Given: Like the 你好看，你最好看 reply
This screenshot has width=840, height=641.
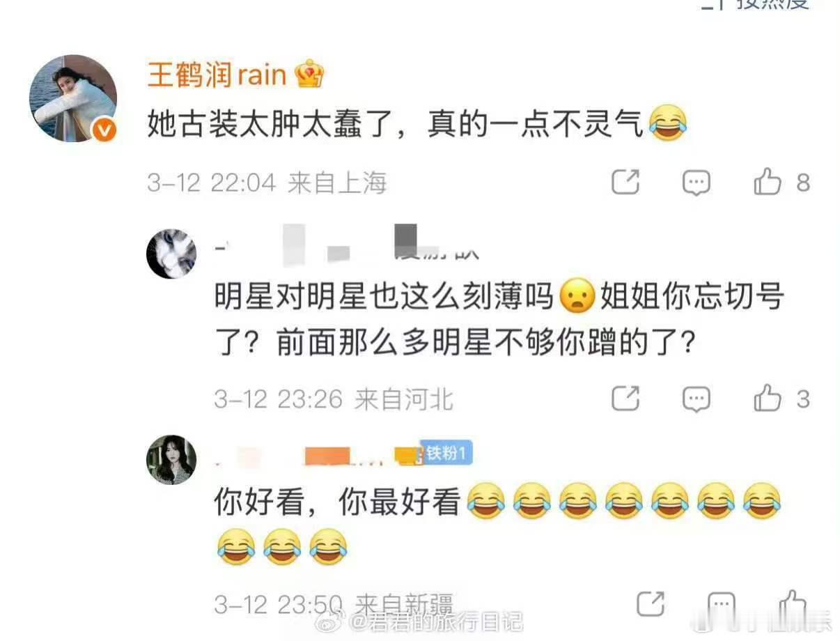Looking at the screenshot, I should (x=793, y=603).
